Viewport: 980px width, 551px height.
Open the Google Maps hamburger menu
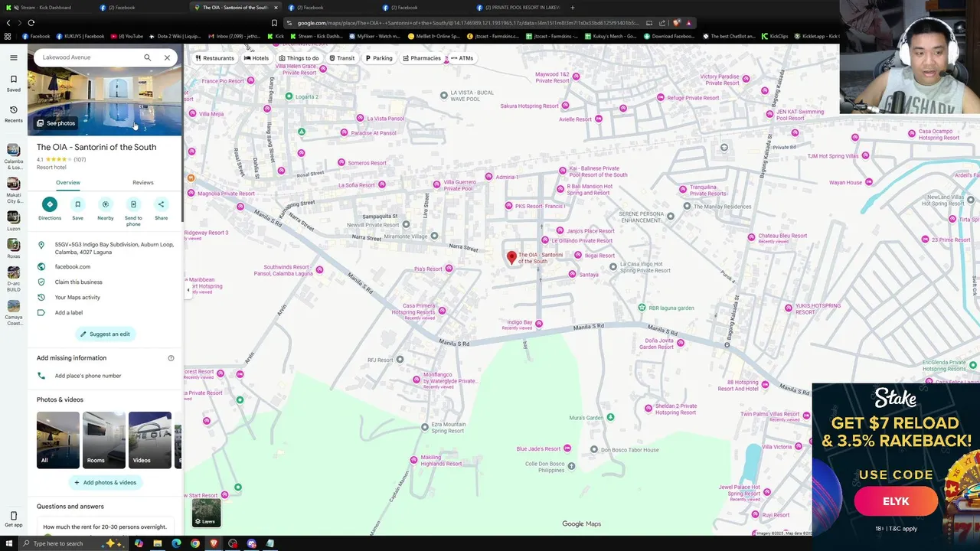pyautogui.click(x=13, y=57)
